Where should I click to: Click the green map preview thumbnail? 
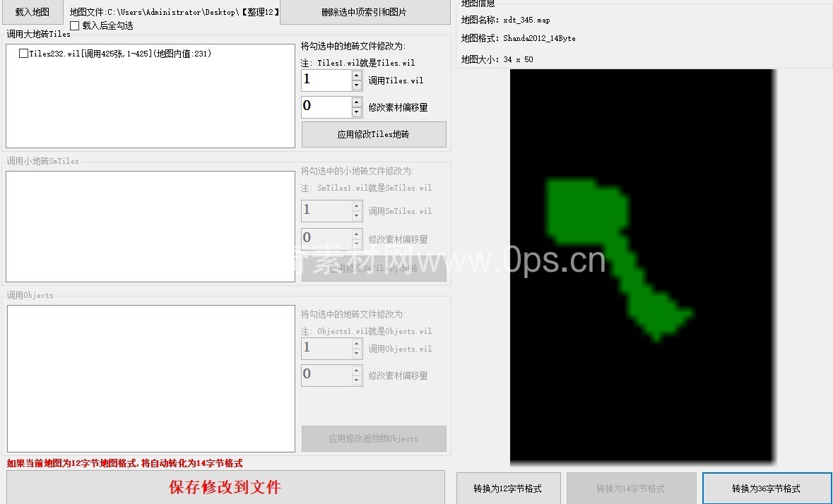coord(642,266)
